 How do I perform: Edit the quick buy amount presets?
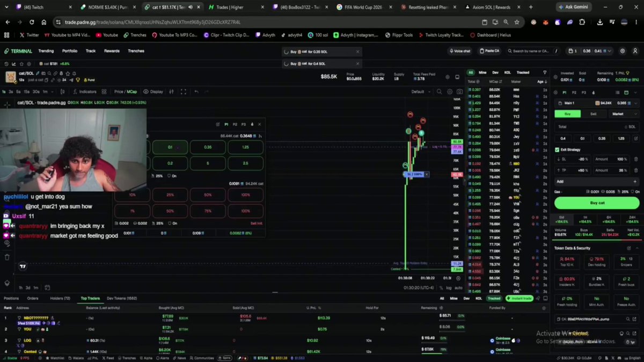click(x=635, y=138)
